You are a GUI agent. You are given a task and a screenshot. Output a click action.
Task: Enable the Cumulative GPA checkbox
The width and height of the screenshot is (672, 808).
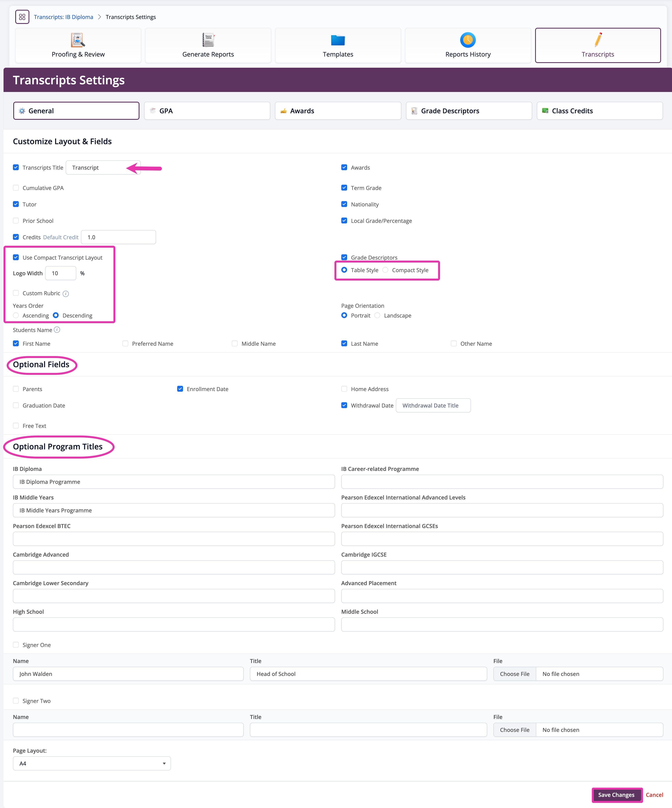pyautogui.click(x=16, y=188)
